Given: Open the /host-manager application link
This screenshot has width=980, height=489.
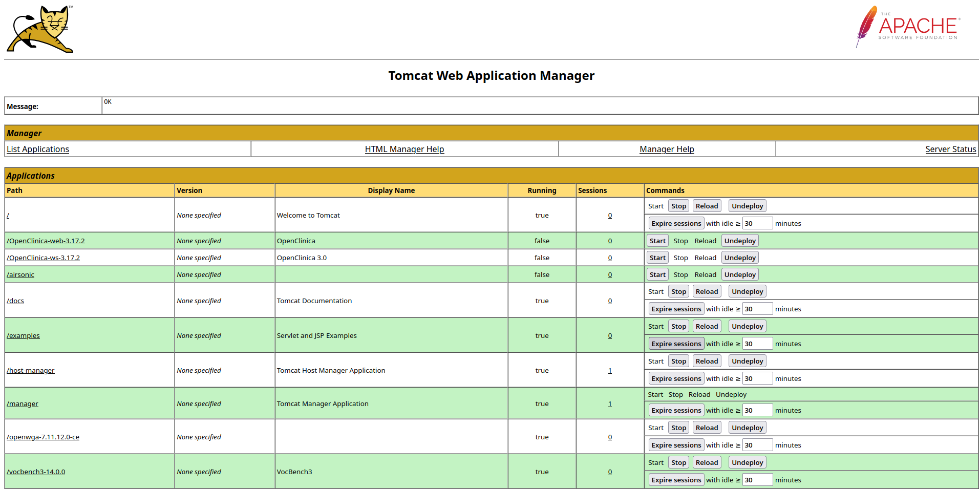Looking at the screenshot, I should [x=31, y=370].
